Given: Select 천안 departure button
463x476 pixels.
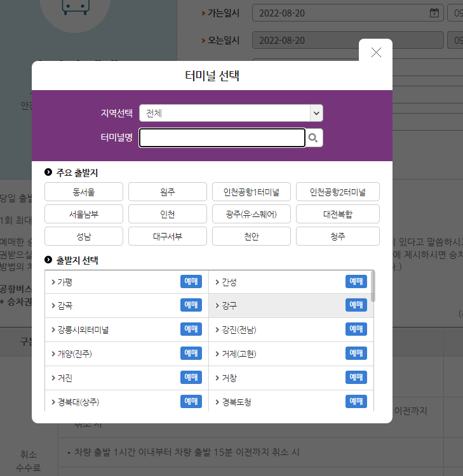Looking at the screenshot, I should 252,236.
